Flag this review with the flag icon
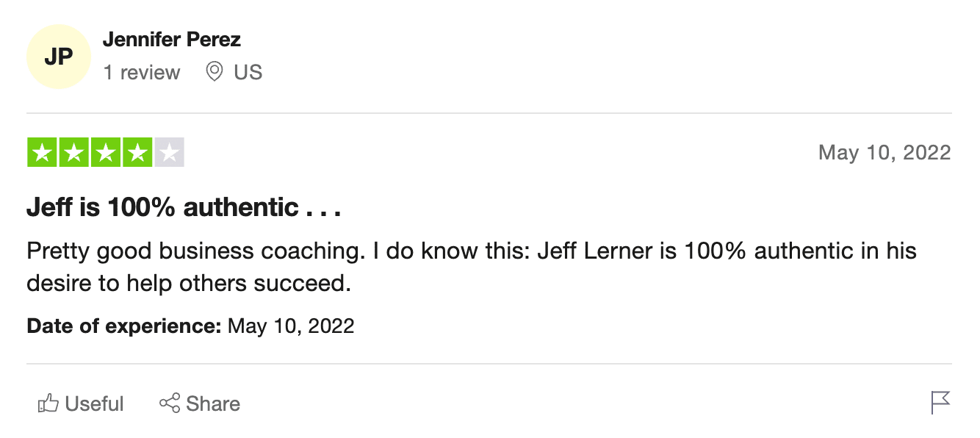This screenshot has height=438, width=980. click(940, 403)
